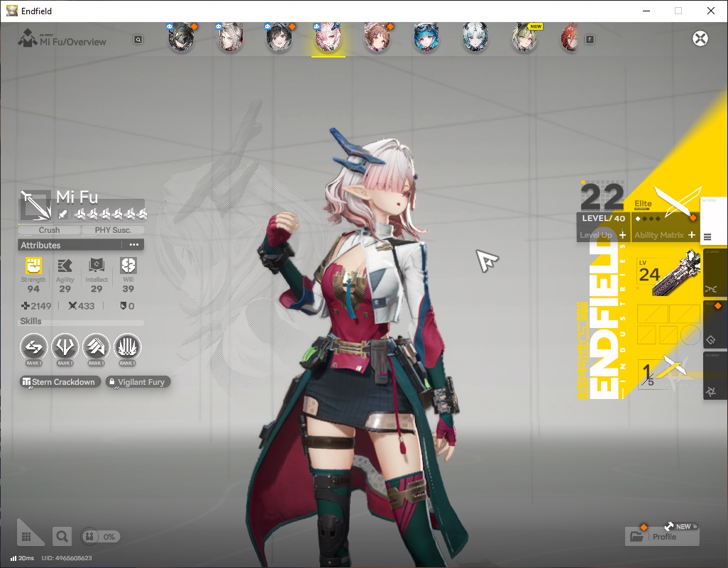728x568 pixels.
Task: Toggle the 0% trust indicator
Action: pos(100,537)
